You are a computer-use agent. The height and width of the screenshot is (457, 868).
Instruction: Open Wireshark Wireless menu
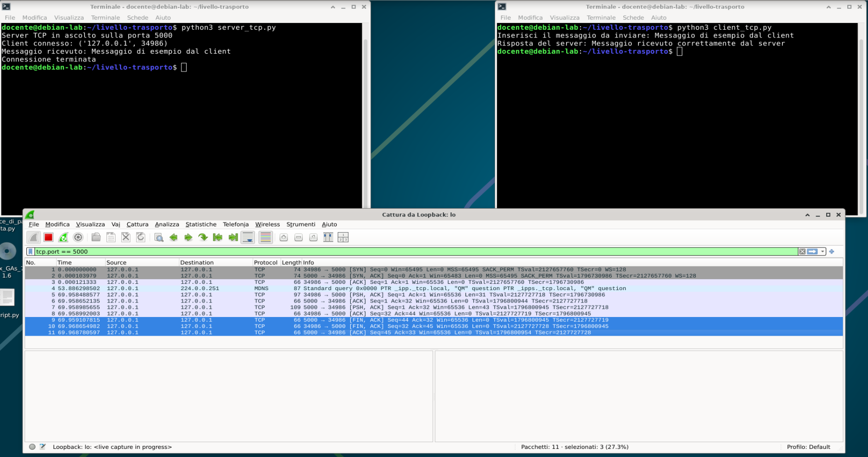267,224
